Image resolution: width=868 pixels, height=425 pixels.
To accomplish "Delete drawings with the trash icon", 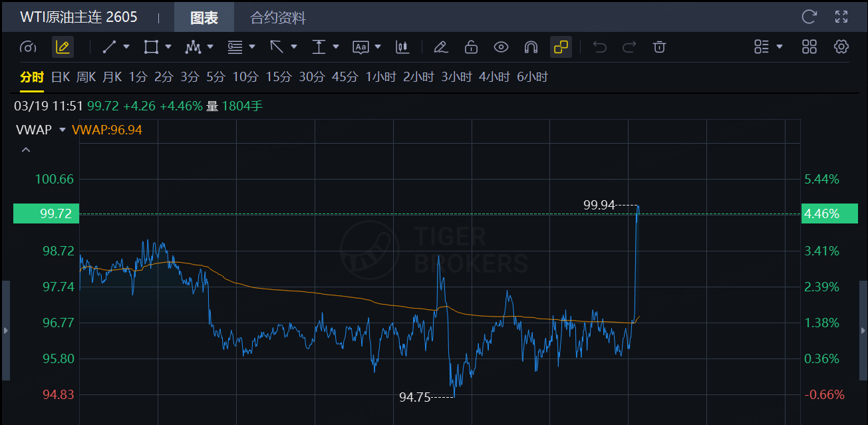I will [x=659, y=47].
